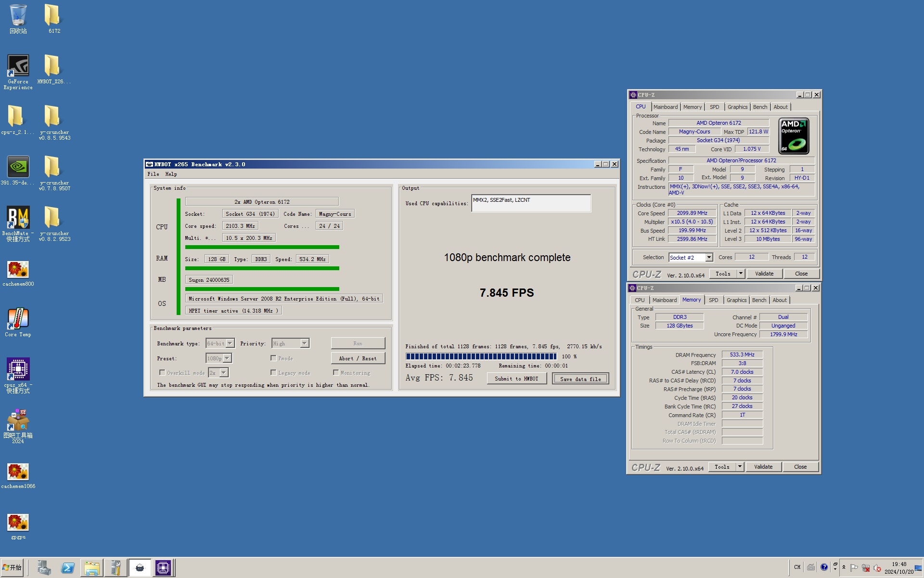Click the Used CPU capabilities text box

(531, 203)
